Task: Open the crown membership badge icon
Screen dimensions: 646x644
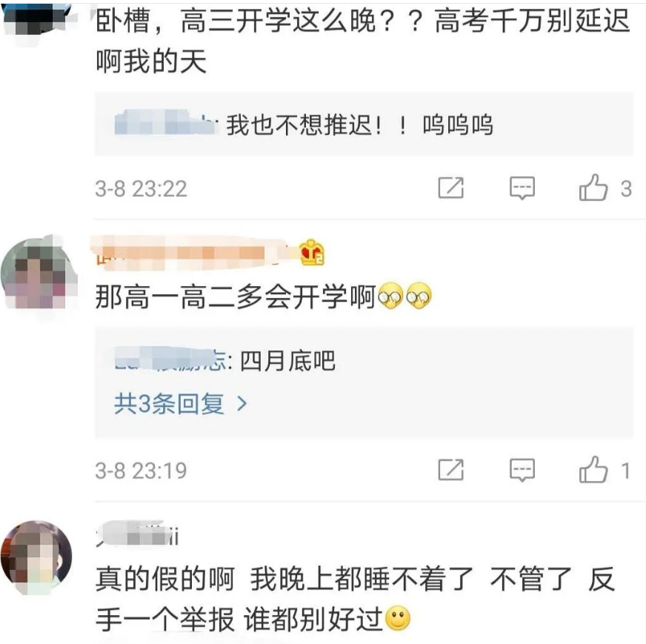Action: (313, 252)
